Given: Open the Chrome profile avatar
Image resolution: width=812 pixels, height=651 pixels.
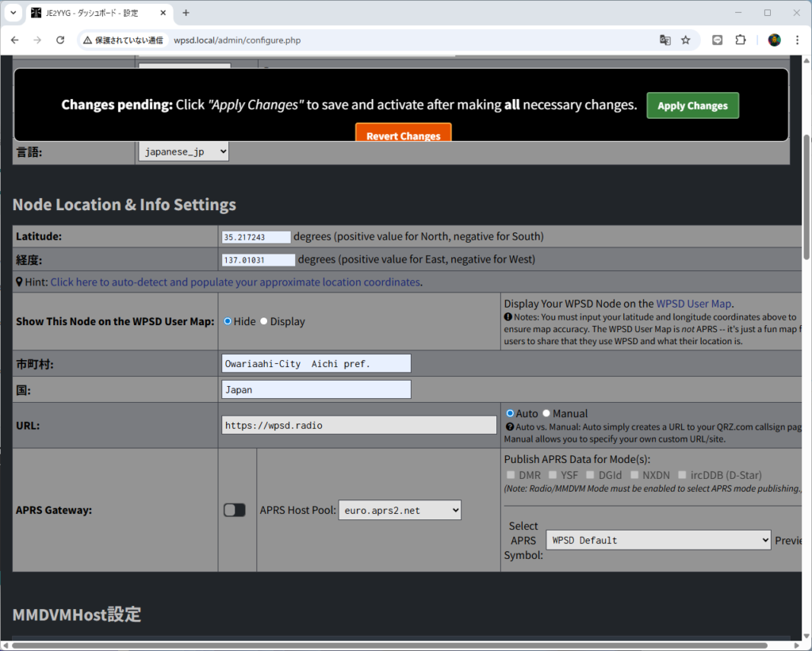Looking at the screenshot, I should (x=775, y=40).
